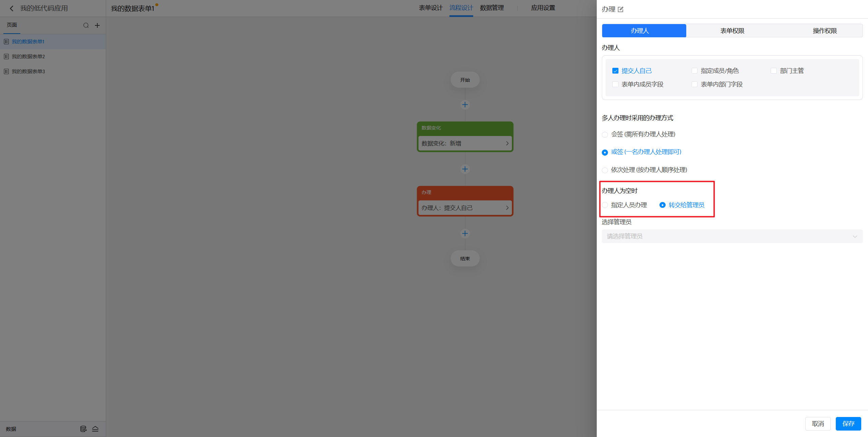This screenshot has width=868, height=437.
Task: Click the search icon in 页面 panel
Action: [86, 25]
